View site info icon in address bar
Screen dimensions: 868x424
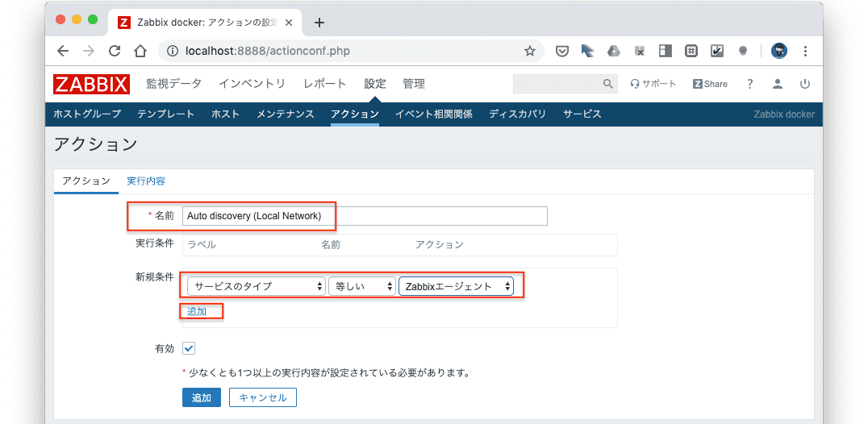173,52
